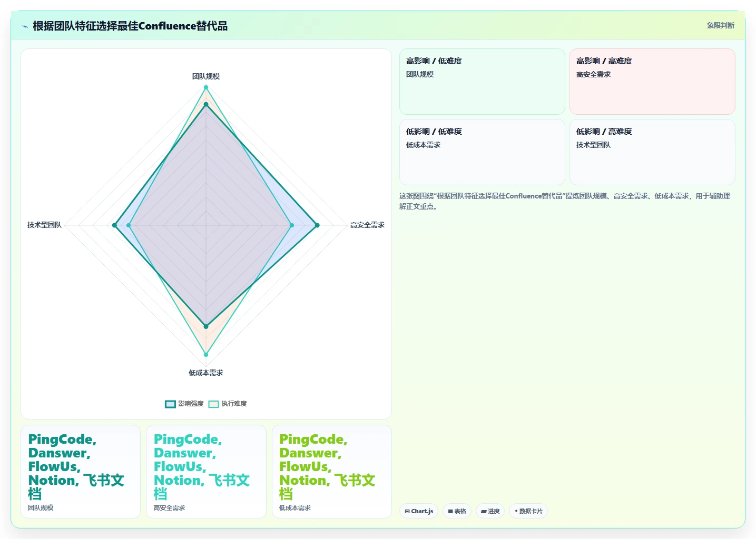
Task: Select the 技术型团队 axis label on the radar chart
Action: coord(44,225)
